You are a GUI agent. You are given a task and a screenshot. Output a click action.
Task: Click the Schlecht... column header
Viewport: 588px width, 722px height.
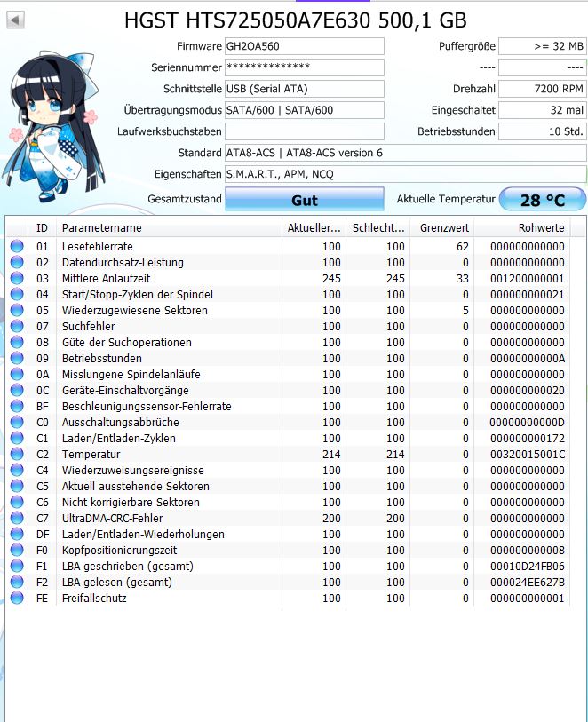pyautogui.click(x=377, y=228)
